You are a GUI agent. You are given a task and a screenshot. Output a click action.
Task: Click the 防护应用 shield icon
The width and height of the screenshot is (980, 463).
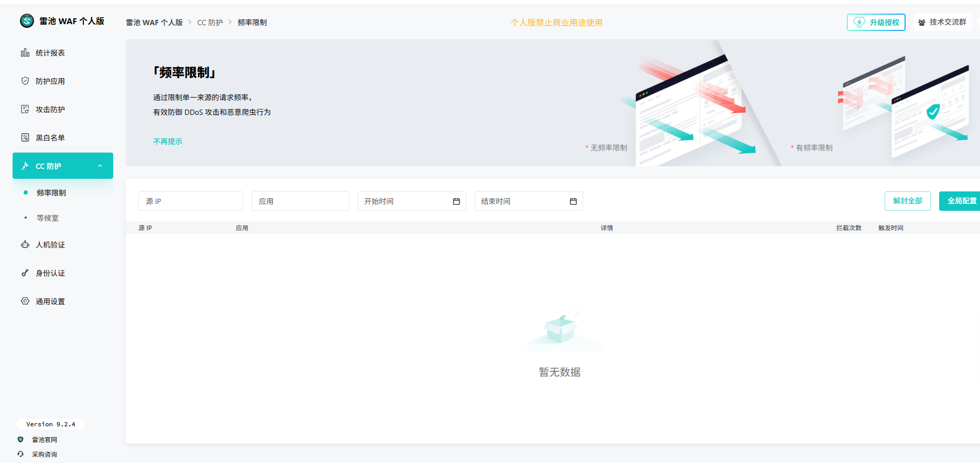(25, 81)
